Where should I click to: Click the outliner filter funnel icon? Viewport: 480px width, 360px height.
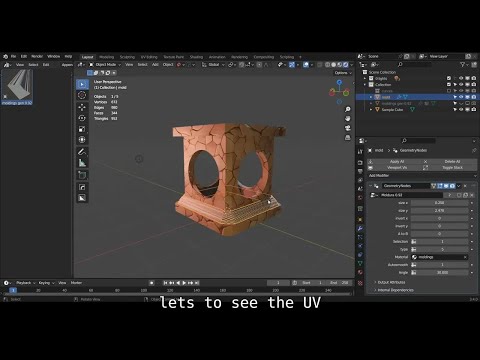[462, 65]
